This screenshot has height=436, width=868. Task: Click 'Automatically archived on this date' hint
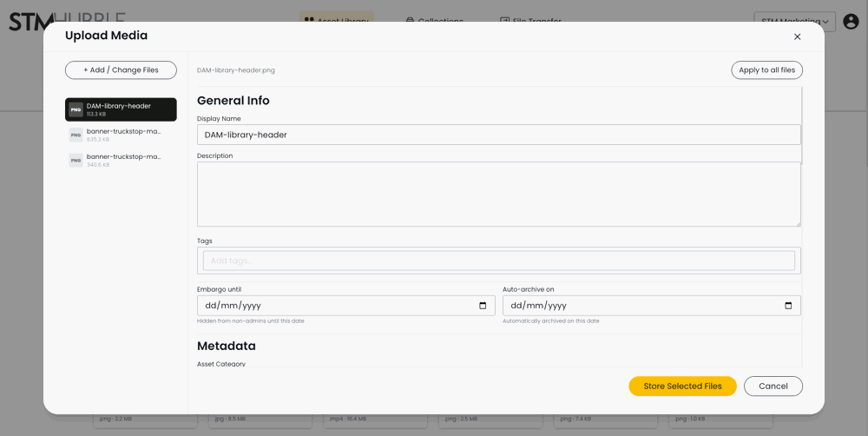tap(551, 321)
